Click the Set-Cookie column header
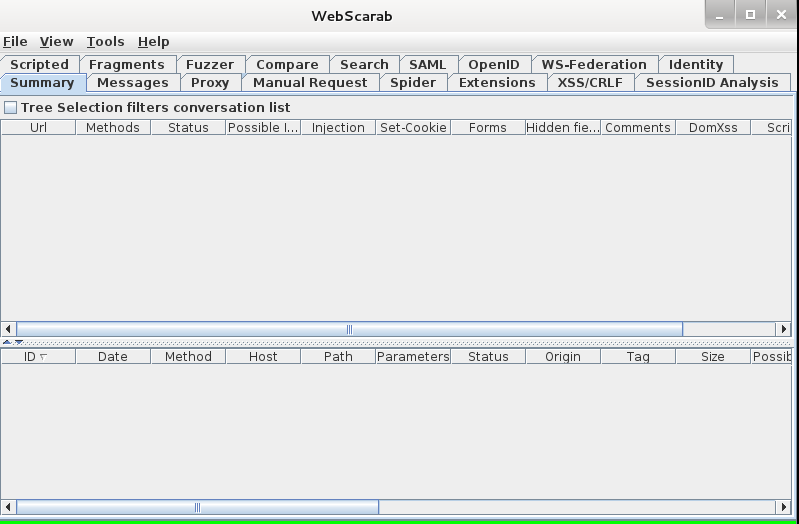The width and height of the screenshot is (799, 524). coord(413,127)
